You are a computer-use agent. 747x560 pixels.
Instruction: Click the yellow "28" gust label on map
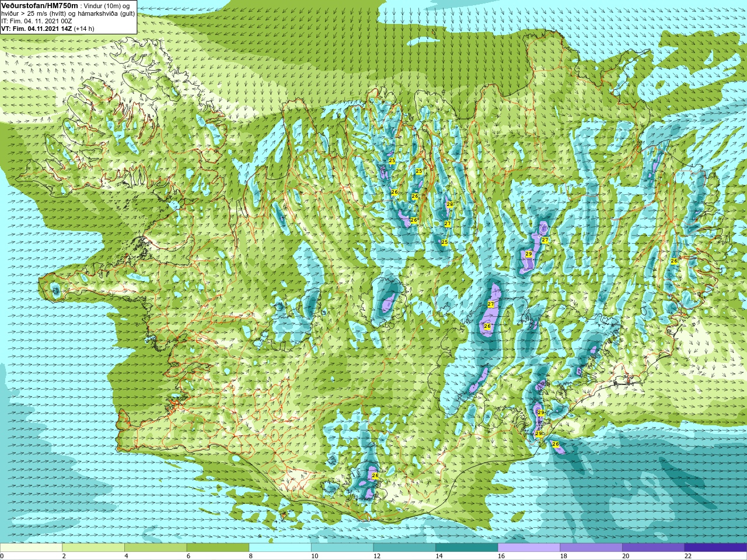tap(449, 204)
